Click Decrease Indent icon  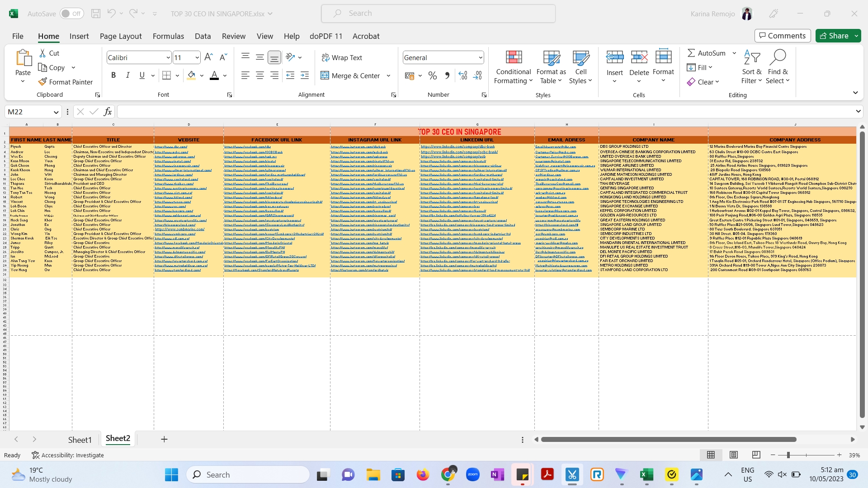tap(290, 75)
